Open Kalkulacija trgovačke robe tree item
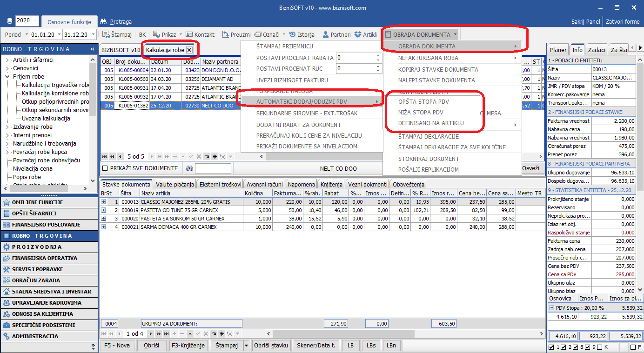Image resolution: width=644 pixels, height=353 pixels. click(55, 85)
